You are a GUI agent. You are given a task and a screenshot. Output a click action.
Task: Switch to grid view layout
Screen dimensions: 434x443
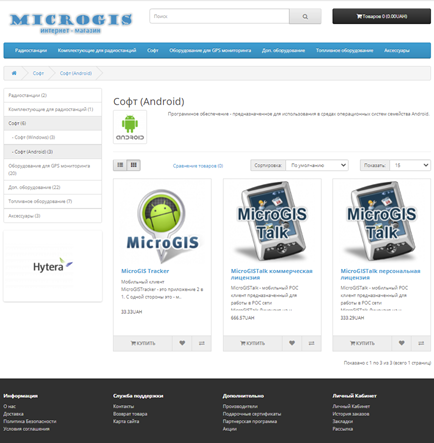134,165
